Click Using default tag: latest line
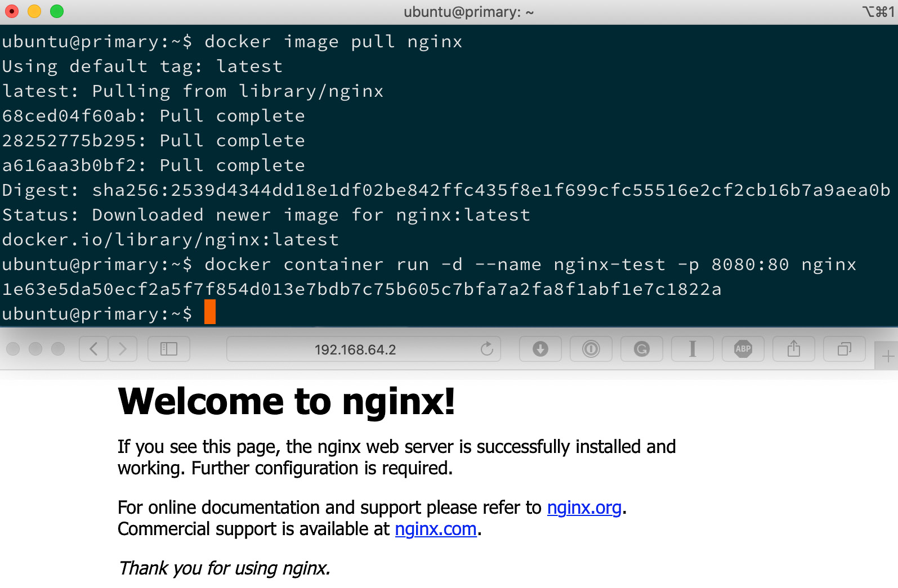 pyautogui.click(x=142, y=66)
